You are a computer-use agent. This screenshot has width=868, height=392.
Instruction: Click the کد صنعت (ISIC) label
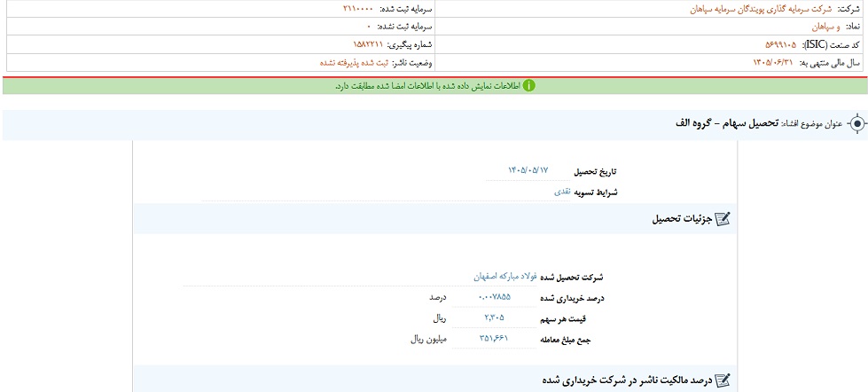pyautogui.click(x=831, y=44)
